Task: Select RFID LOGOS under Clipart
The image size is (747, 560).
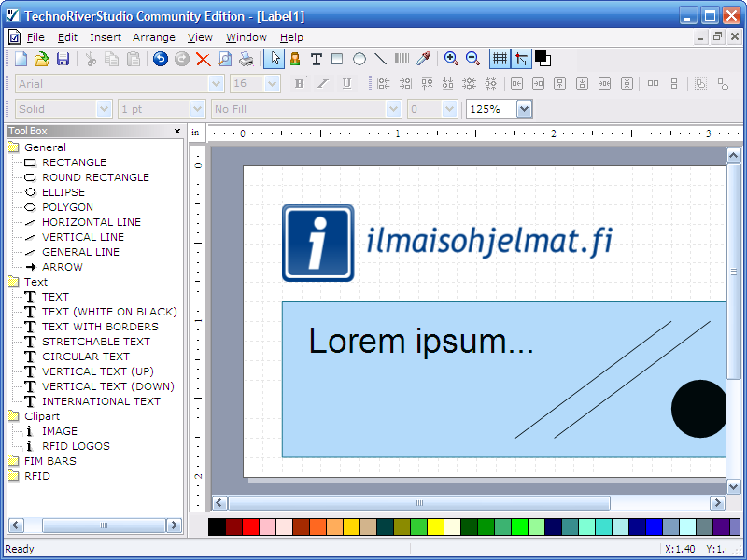Action: click(x=76, y=446)
